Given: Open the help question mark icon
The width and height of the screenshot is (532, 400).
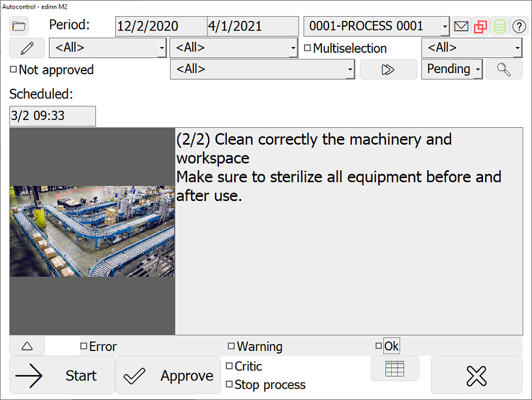Looking at the screenshot, I should pyautogui.click(x=519, y=26).
